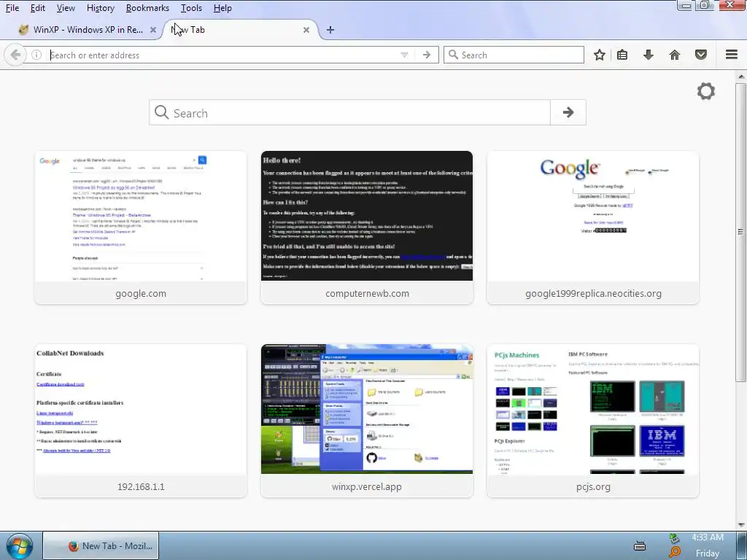The width and height of the screenshot is (747, 560).
Task: Open Pocket save icon
Action: tap(701, 55)
